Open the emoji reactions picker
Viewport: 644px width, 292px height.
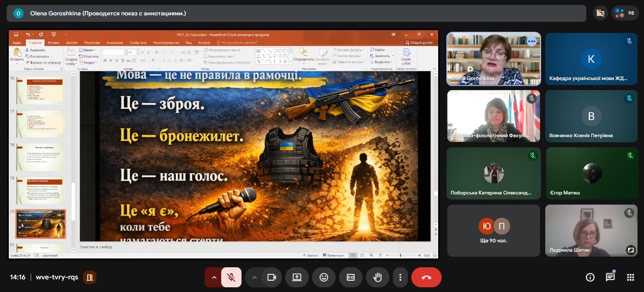[323, 277]
